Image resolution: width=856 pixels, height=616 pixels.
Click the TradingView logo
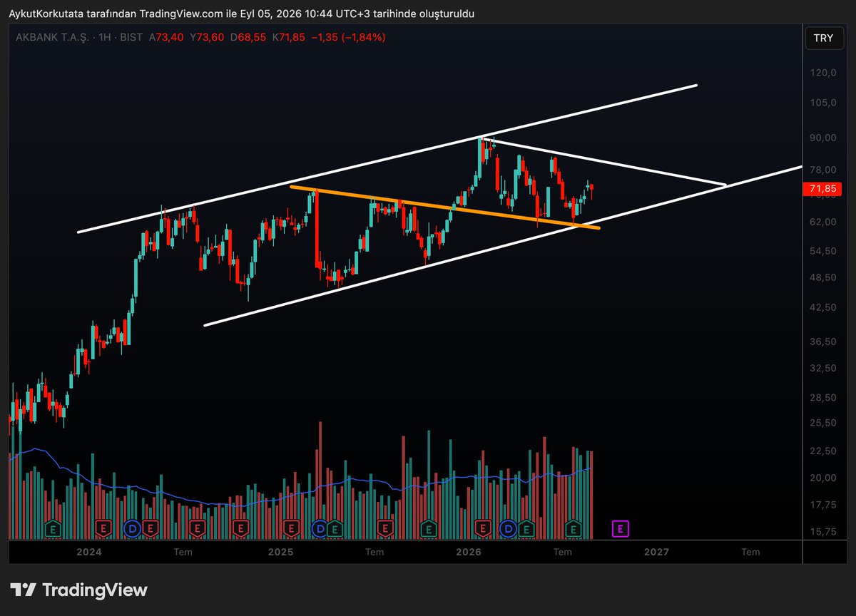78,590
